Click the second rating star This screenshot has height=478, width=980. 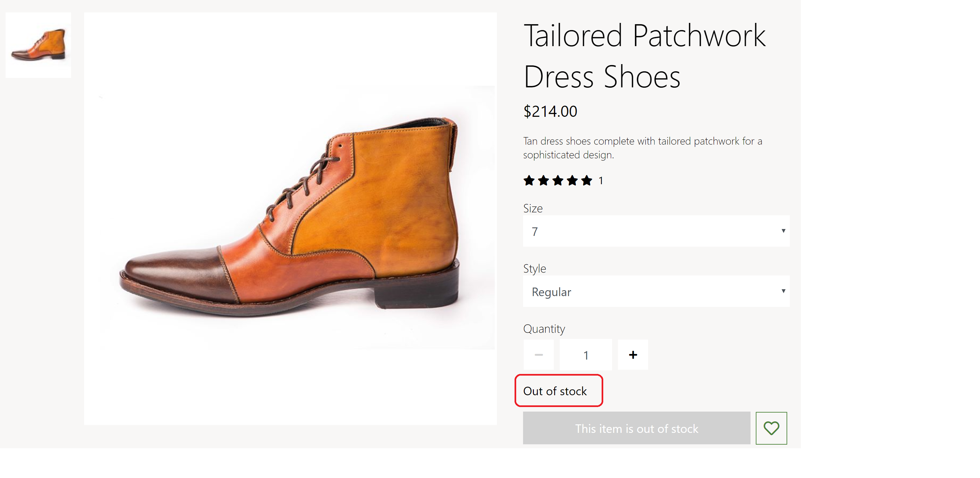pos(543,180)
